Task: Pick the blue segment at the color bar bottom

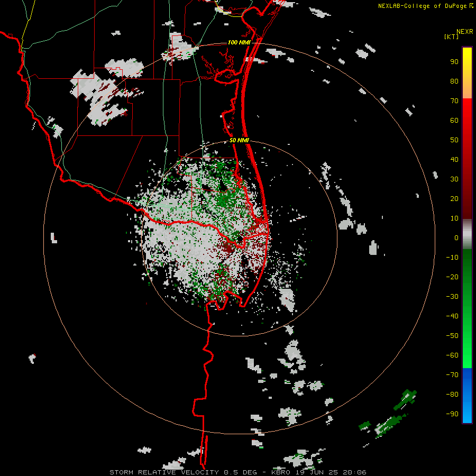Action: pyautogui.click(x=467, y=396)
